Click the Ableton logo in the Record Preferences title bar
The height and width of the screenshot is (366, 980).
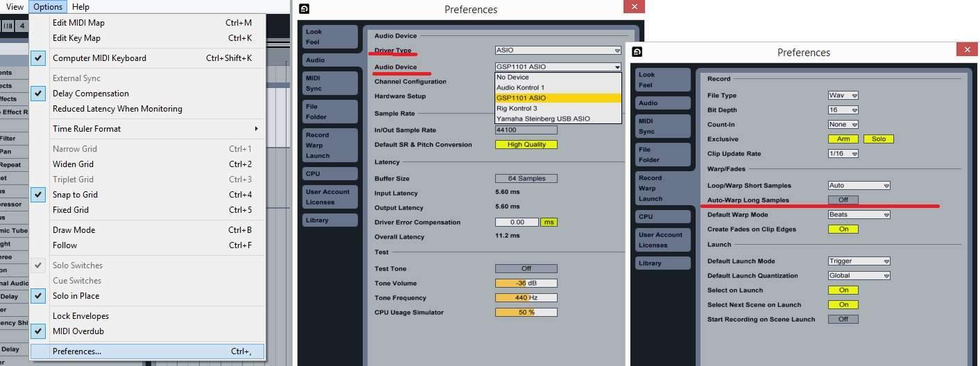[637, 52]
